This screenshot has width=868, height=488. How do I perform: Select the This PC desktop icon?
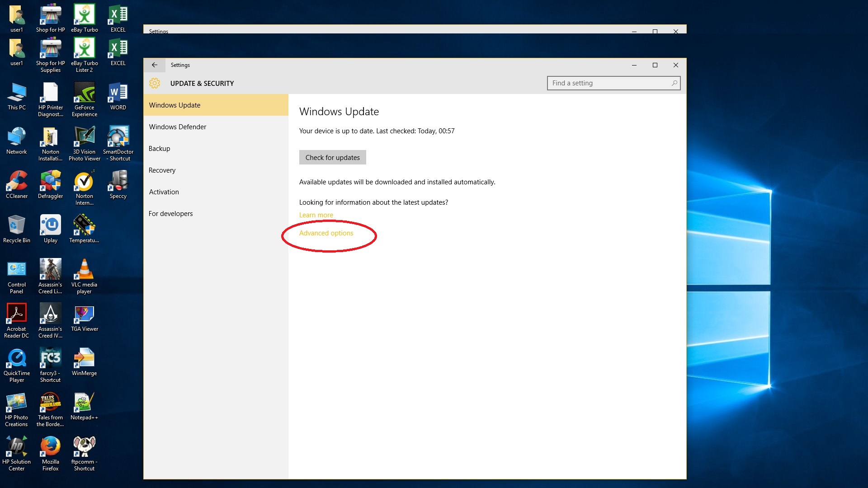(x=17, y=96)
